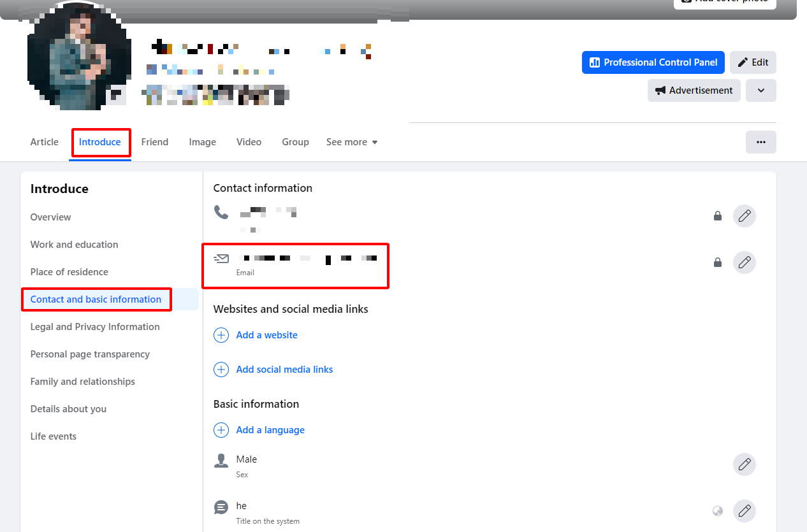
Task: Open Family and relationships section
Action: (x=83, y=382)
